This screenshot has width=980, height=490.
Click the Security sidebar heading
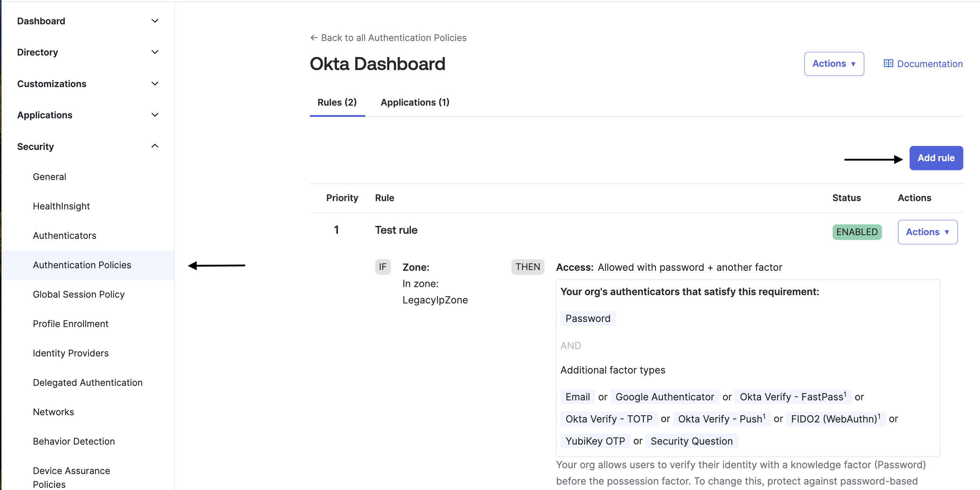[35, 147]
